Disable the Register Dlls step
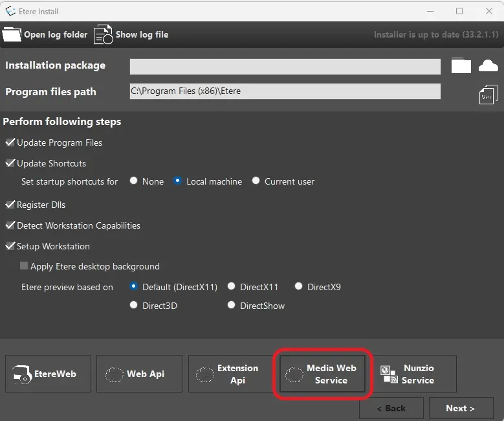This screenshot has height=421, width=504. (x=10, y=205)
